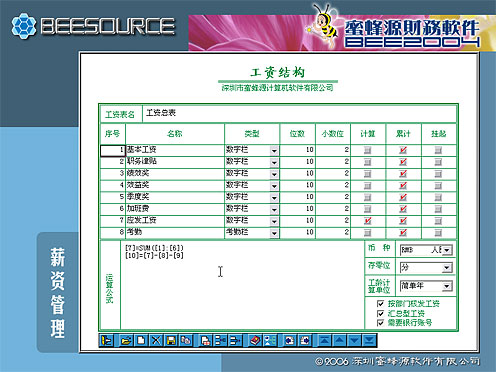Image resolution: width=496 pixels, height=372 pixels.
Task: Open 类型 dropdown for 考勤 row
Action: click(274, 233)
